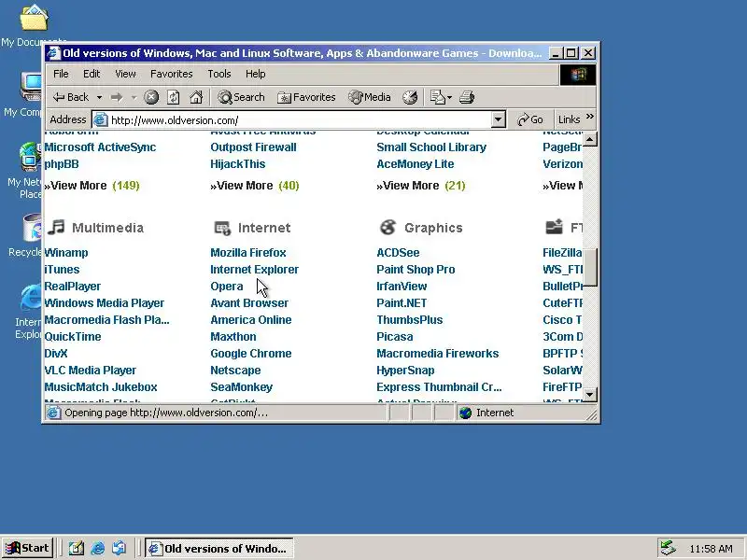Click the network tray icon

tap(669, 549)
